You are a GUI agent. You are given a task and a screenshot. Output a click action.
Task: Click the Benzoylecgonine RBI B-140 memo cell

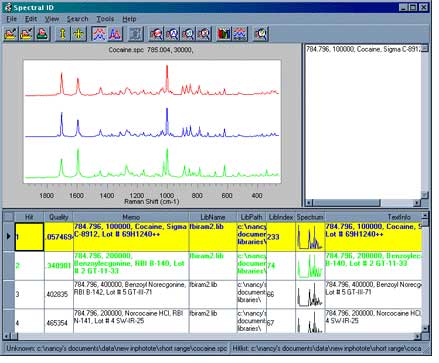click(131, 266)
